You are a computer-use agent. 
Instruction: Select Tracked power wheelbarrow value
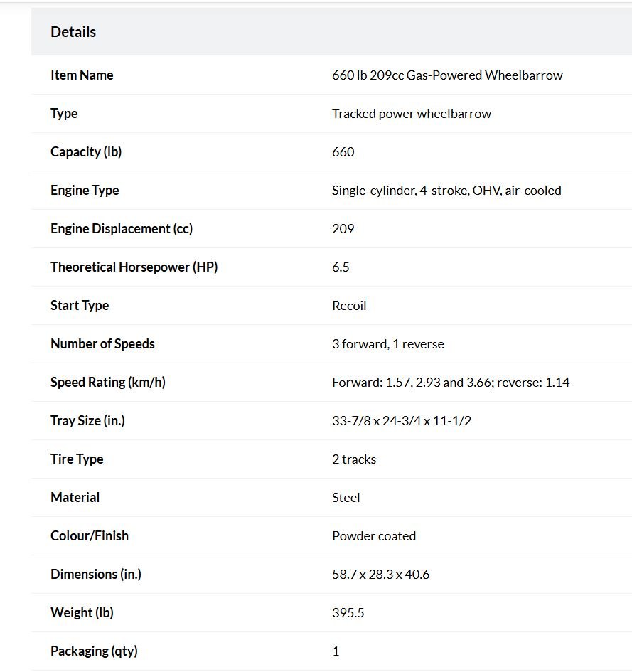(412, 114)
